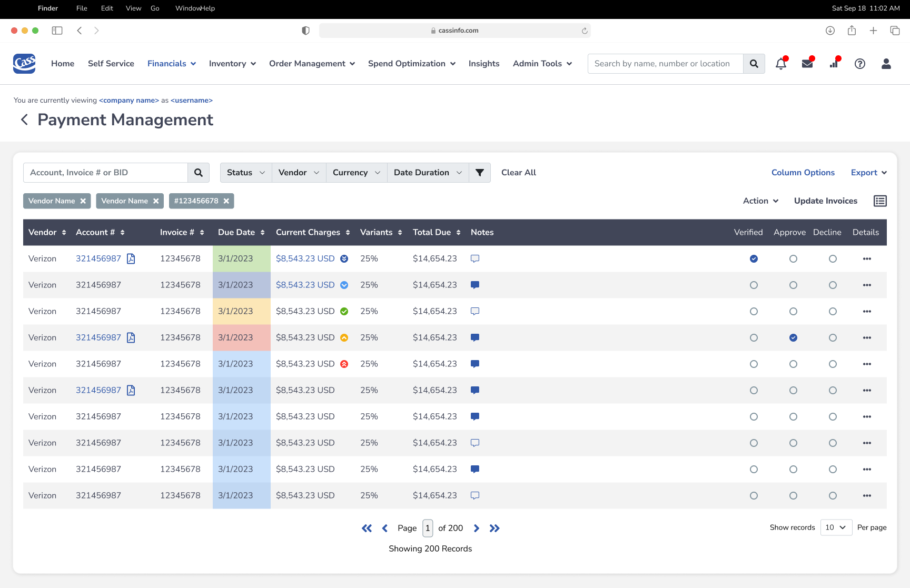Click the notifications bell icon

tap(780, 64)
